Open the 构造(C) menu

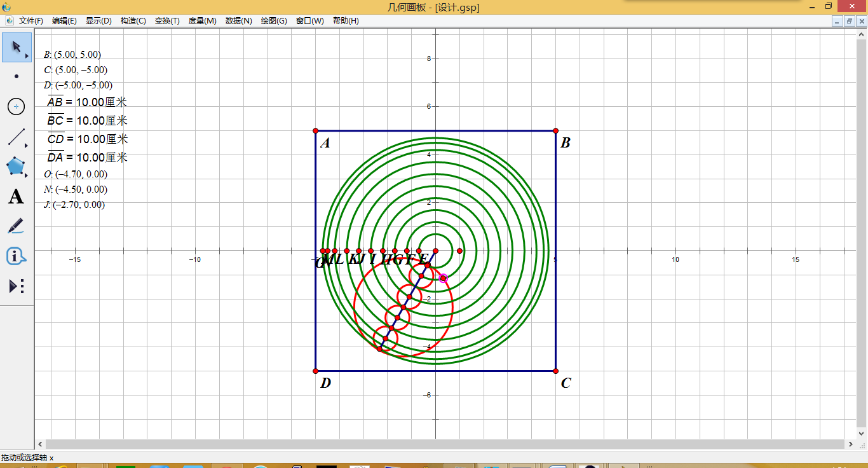133,21
